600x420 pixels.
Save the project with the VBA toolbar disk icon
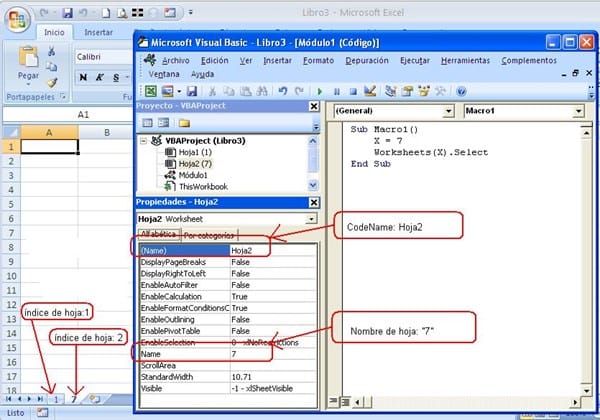(x=192, y=91)
